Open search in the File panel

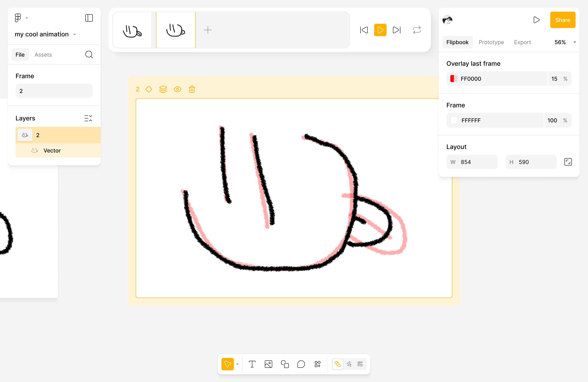coord(89,55)
